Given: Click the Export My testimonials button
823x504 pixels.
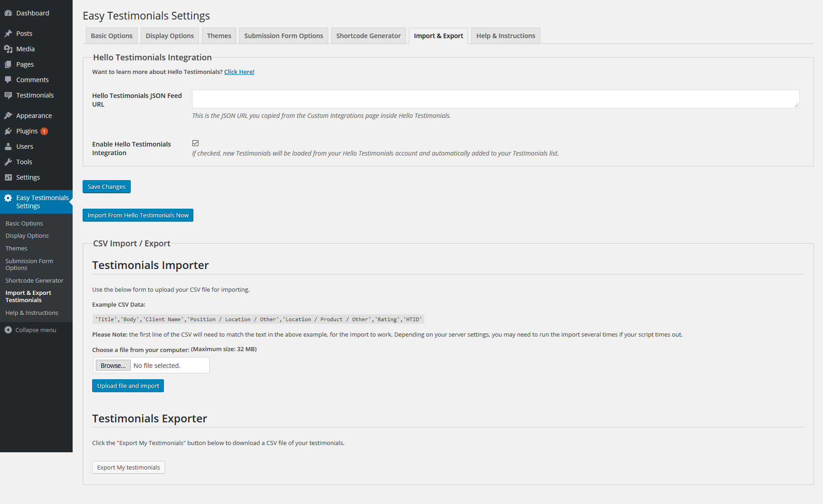Looking at the screenshot, I should [128, 467].
